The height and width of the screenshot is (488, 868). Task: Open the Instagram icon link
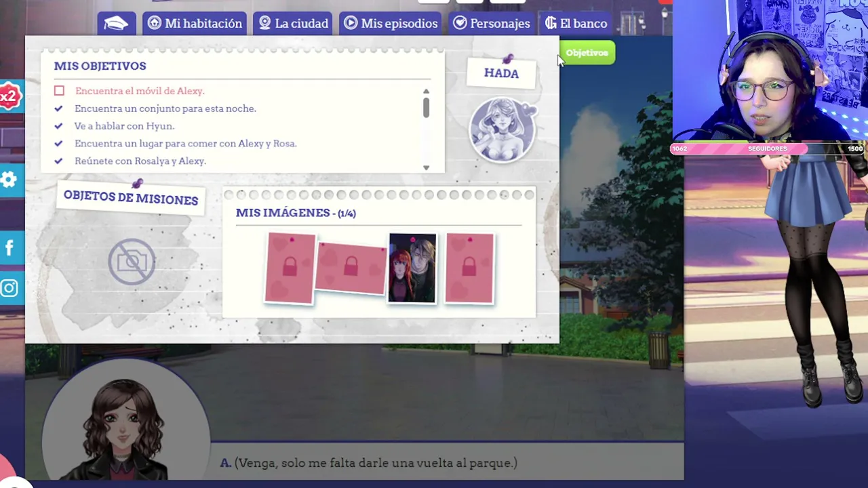(x=9, y=289)
